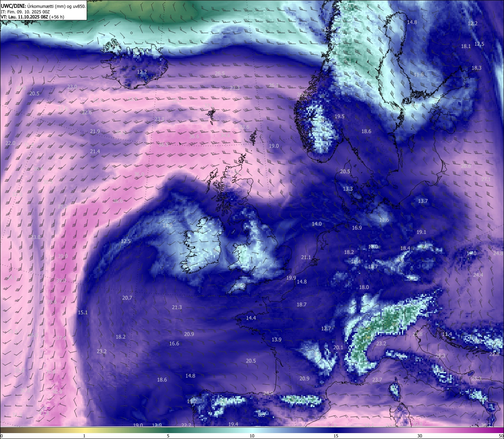The image size is (504, 439).
Task: Select the 26.5 map value
Action: point(220,73)
